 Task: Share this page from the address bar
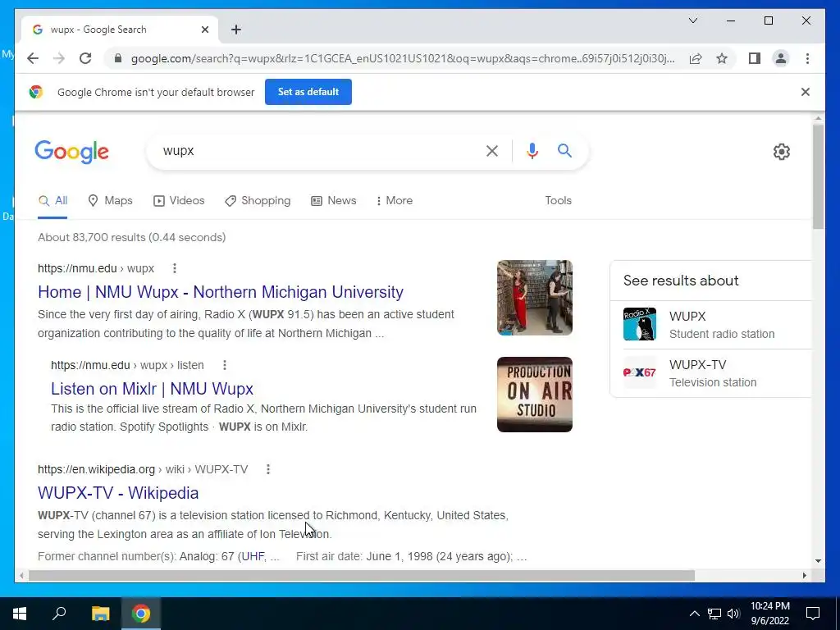click(x=696, y=58)
